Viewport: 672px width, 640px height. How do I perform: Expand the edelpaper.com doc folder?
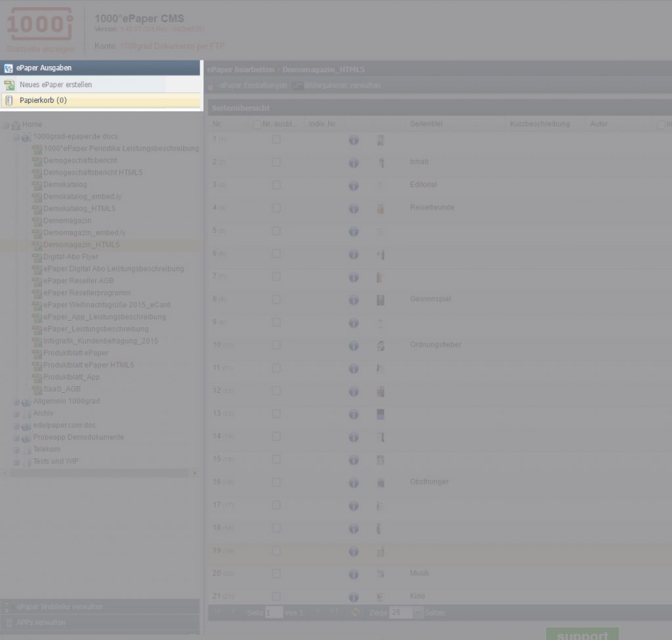point(16,426)
